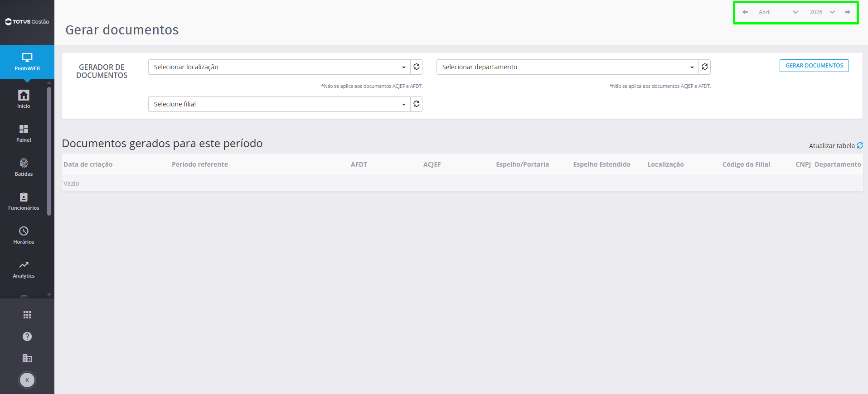
Task: Click the Espelho Estendido column header
Action: (601, 164)
